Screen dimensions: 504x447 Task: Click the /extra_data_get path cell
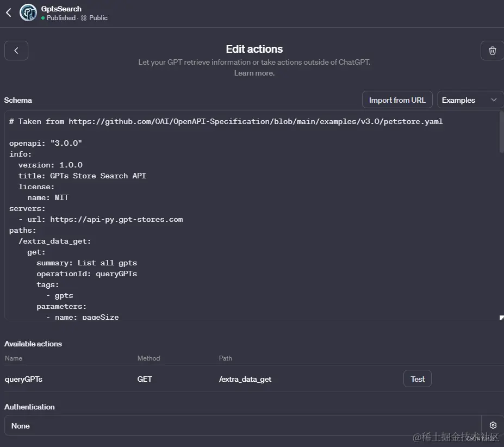coord(245,379)
